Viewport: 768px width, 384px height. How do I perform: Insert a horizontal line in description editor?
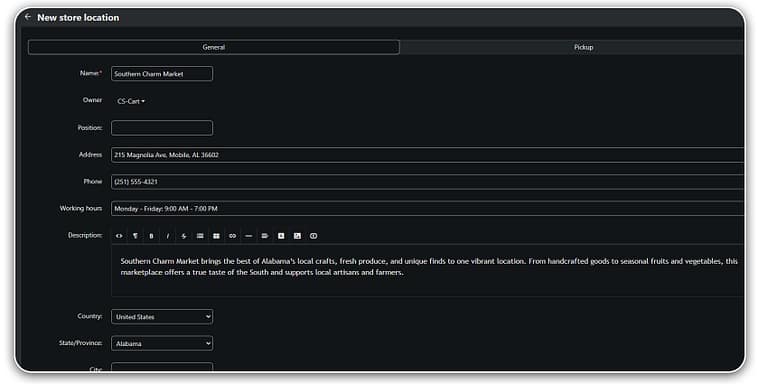248,236
